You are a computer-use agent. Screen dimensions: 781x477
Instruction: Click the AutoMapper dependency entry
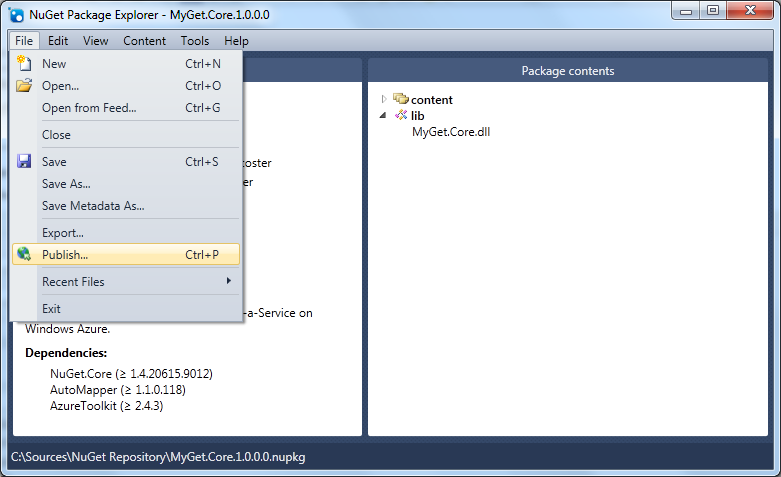(x=118, y=389)
